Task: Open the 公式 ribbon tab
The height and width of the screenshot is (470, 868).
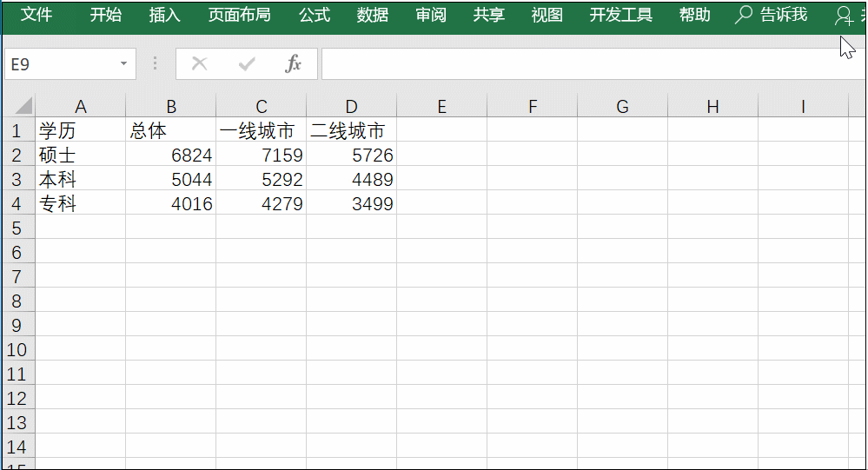Action: tap(315, 15)
